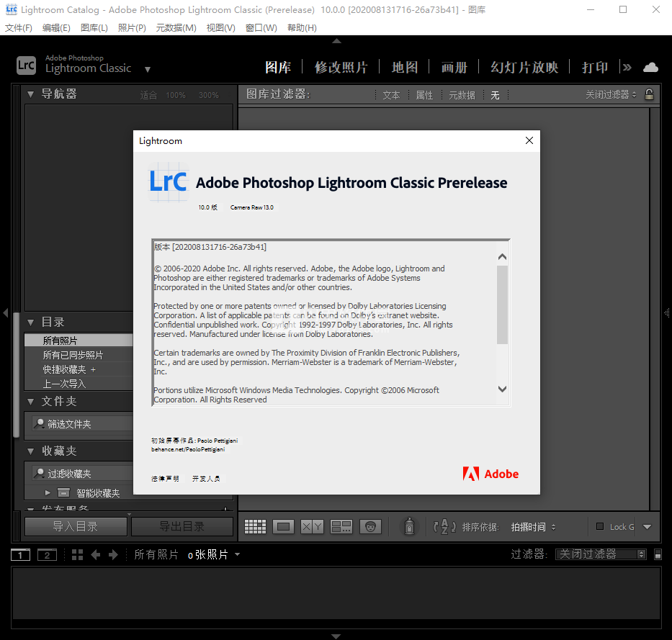This screenshot has width=672, height=640.
Task: Open the toolbar content dropdown triangle
Action: [647, 527]
